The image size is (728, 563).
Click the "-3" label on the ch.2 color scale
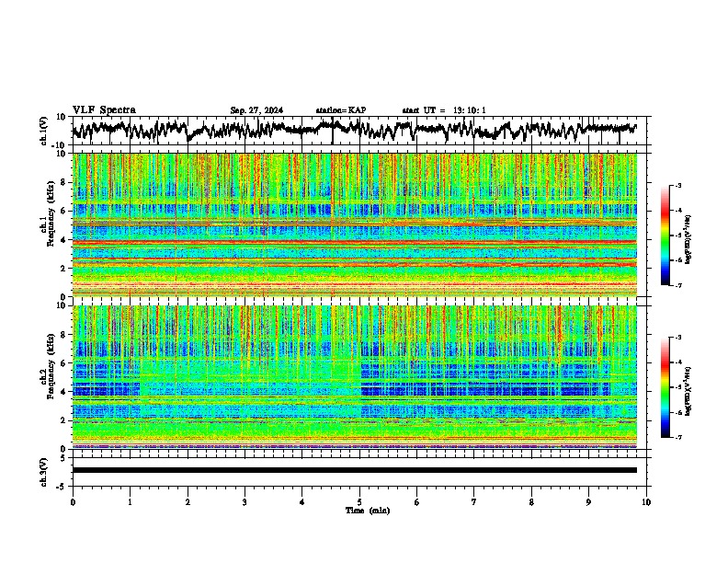[677, 338]
